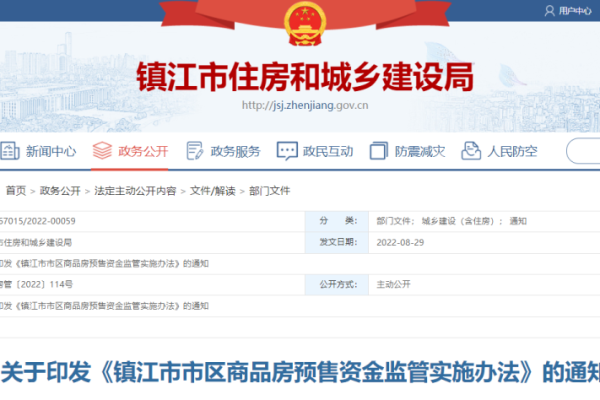Open the 政民互动 menu item
600x400 pixels.
tap(328, 151)
